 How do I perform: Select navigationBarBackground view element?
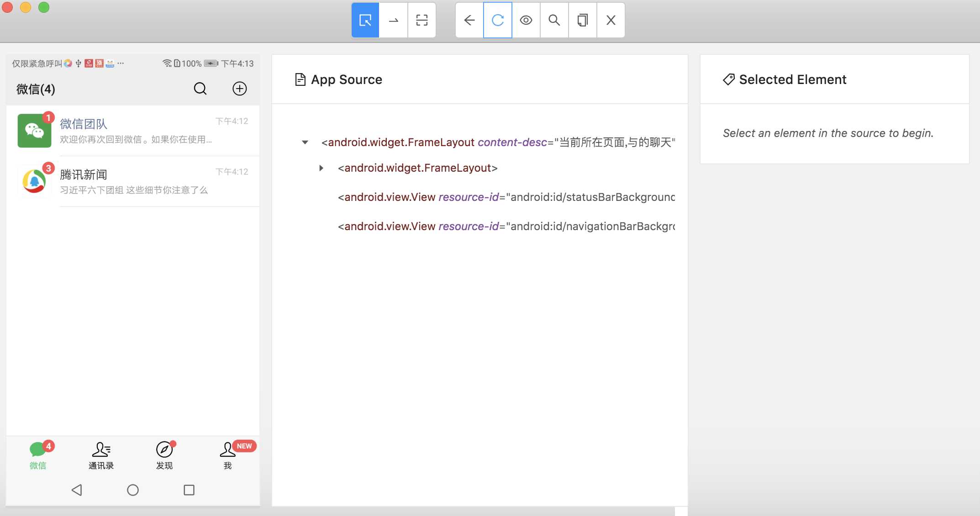506,226
